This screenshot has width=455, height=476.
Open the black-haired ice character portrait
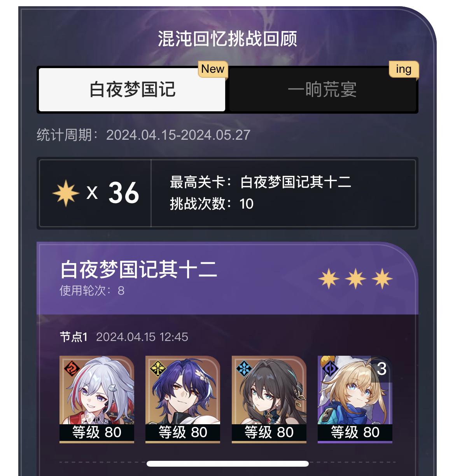(269, 399)
